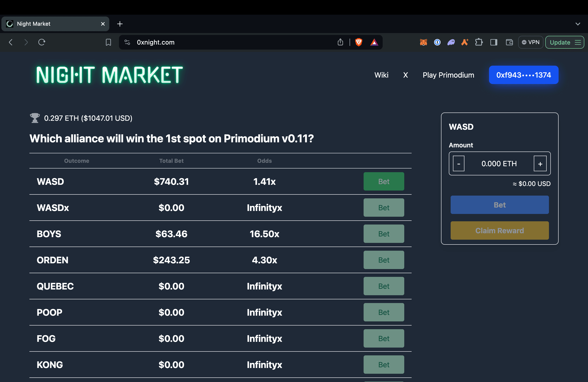The height and width of the screenshot is (382, 588).
Task: Click the 0.297 ETH prize pool text
Action: click(x=88, y=118)
